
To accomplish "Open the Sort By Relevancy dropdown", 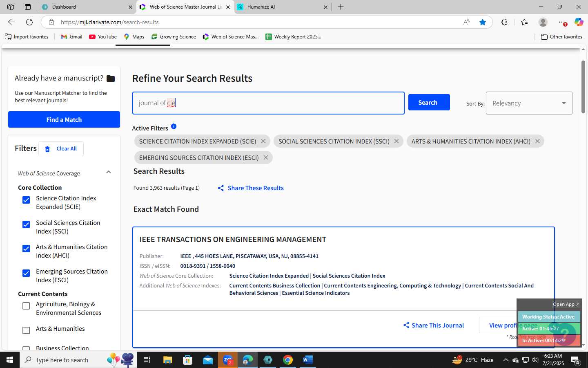I will click(x=529, y=103).
